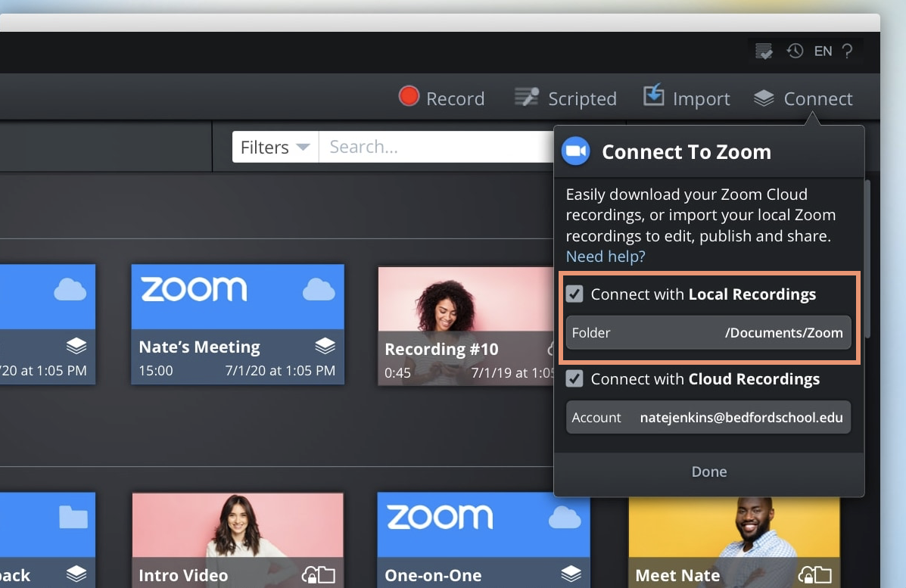Open help via the question mark icon
This screenshot has height=588, width=906.
pos(848,51)
